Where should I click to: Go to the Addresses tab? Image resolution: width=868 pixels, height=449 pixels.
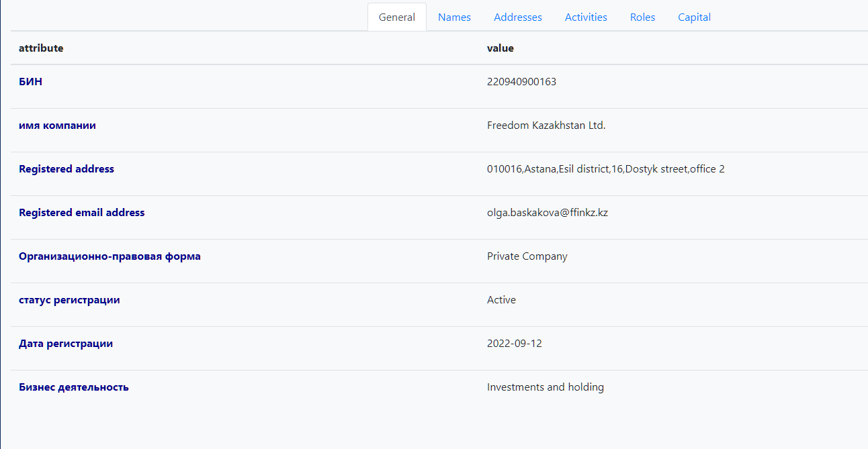click(517, 17)
